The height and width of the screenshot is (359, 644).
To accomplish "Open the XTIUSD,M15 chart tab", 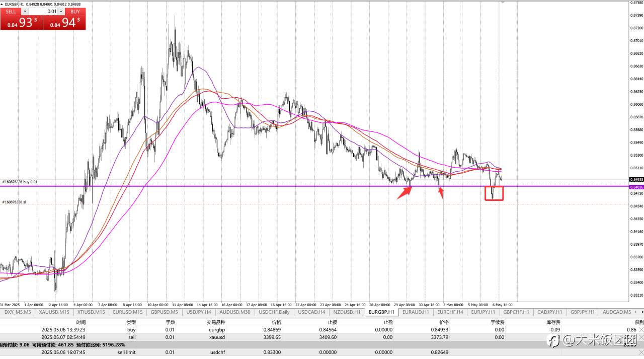I will [91, 312].
